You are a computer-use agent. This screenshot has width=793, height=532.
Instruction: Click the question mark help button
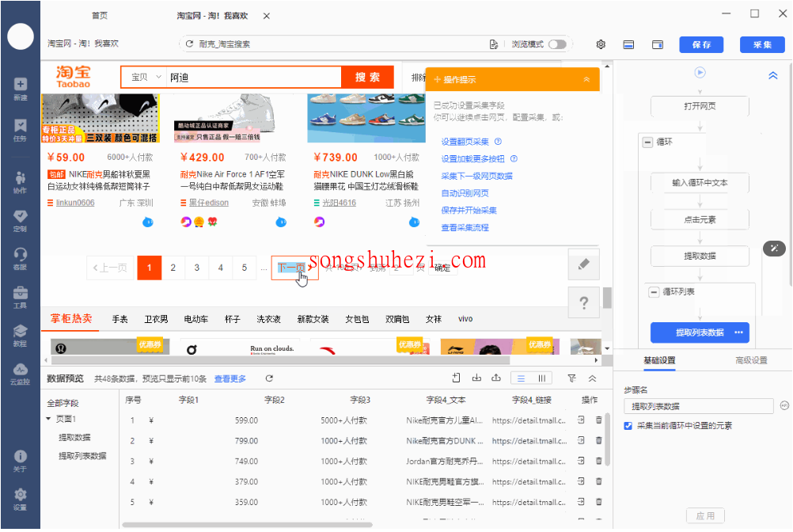(x=583, y=302)
